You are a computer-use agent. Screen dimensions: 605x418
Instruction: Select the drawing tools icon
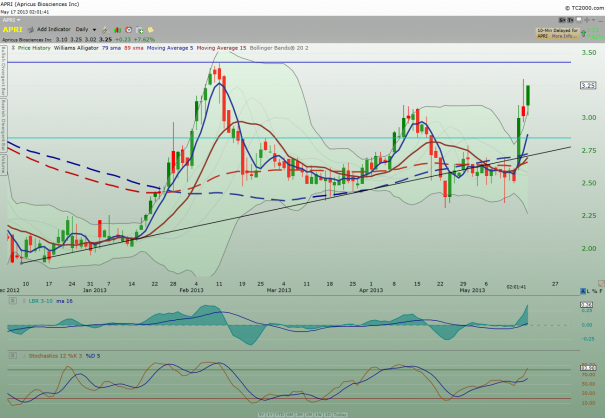tap(105, 30)
